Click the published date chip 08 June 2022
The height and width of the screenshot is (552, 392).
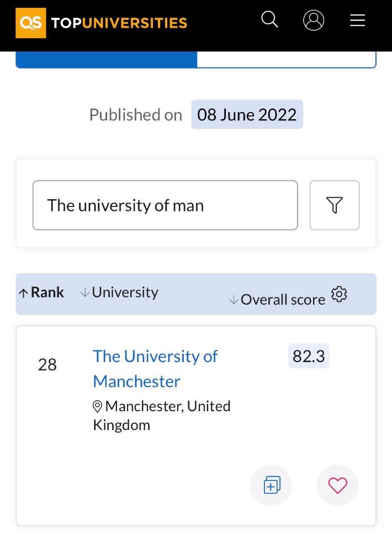(247, 114)
